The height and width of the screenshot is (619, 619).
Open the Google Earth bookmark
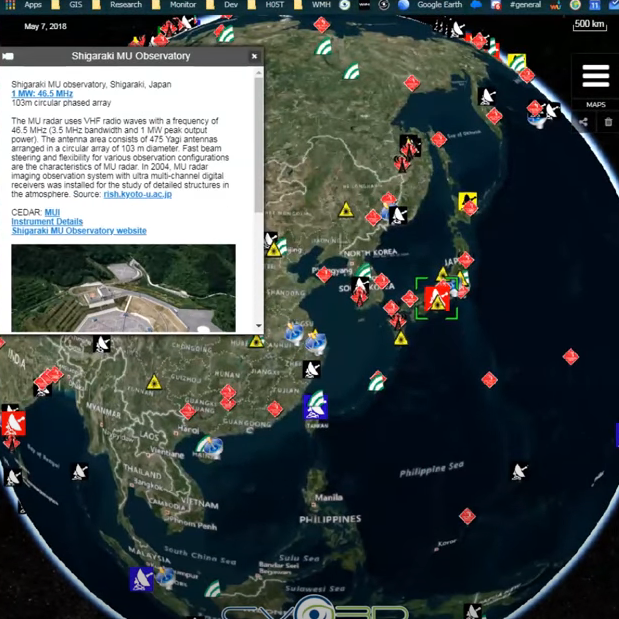[439, 5]
